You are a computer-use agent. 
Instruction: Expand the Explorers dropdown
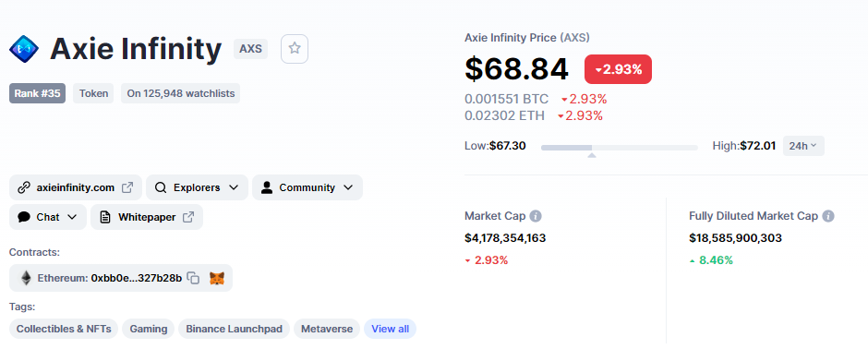(x=197, y=187)
